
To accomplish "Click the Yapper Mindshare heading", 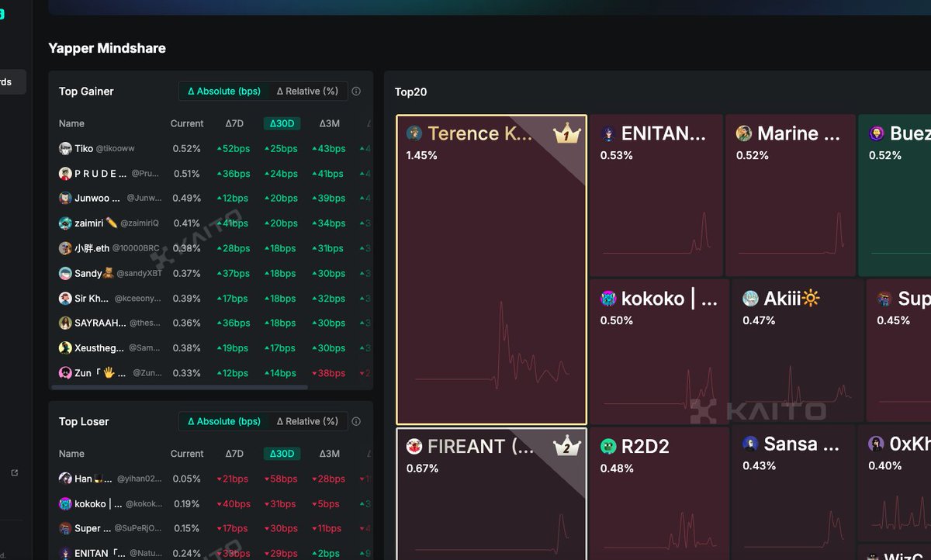I will pyautogui.click(x=107, y=48).
